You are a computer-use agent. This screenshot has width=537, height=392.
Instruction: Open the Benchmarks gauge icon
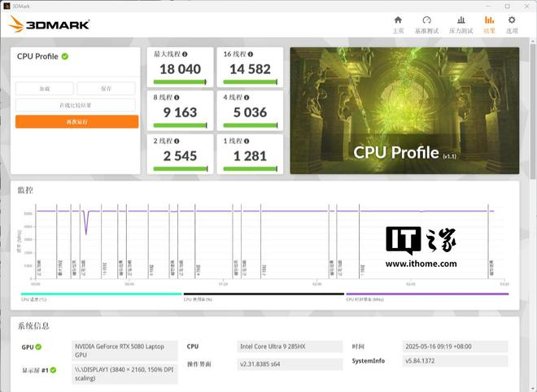click(x=426, y=20)
